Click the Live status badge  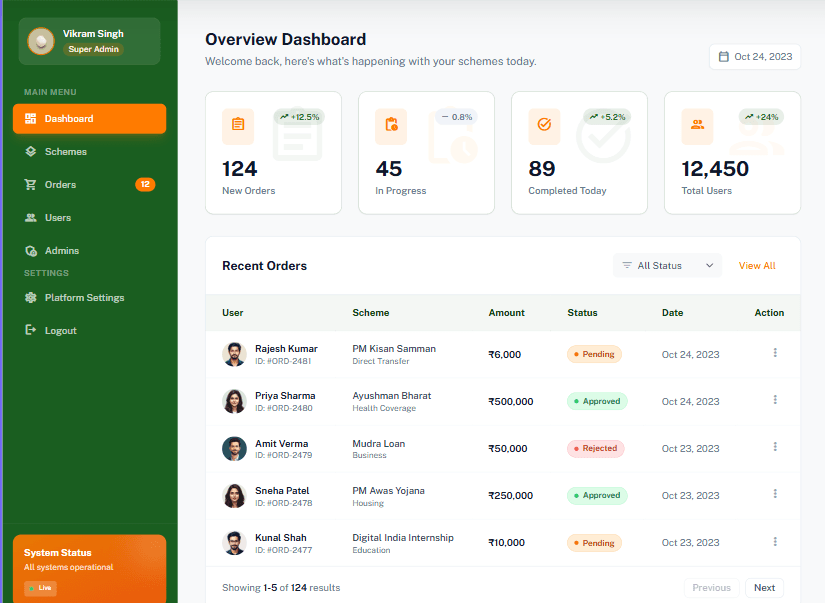[x=41, y=588]
